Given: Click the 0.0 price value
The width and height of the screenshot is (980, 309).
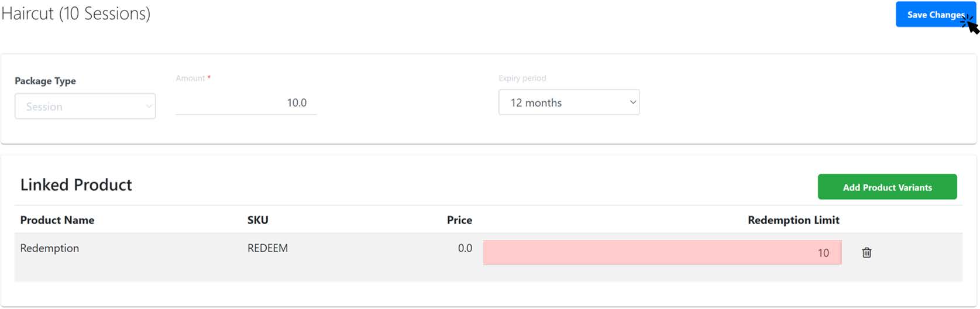Looking at the screenshot, I should point(465,248).
